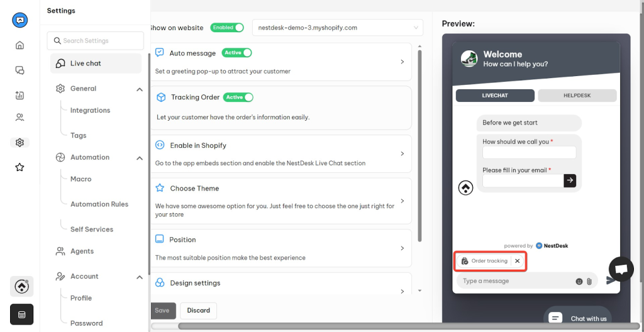Click the sneaker avatar in Welcome header
The image size is (644, 332).
tap(469, 58)
